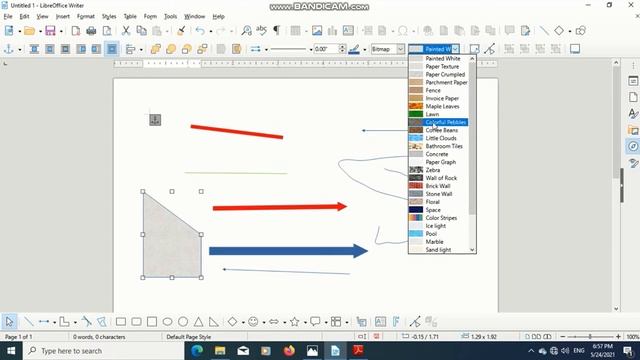
Task: Toggle Wrap Through mode icon
Action: (112, 49)
